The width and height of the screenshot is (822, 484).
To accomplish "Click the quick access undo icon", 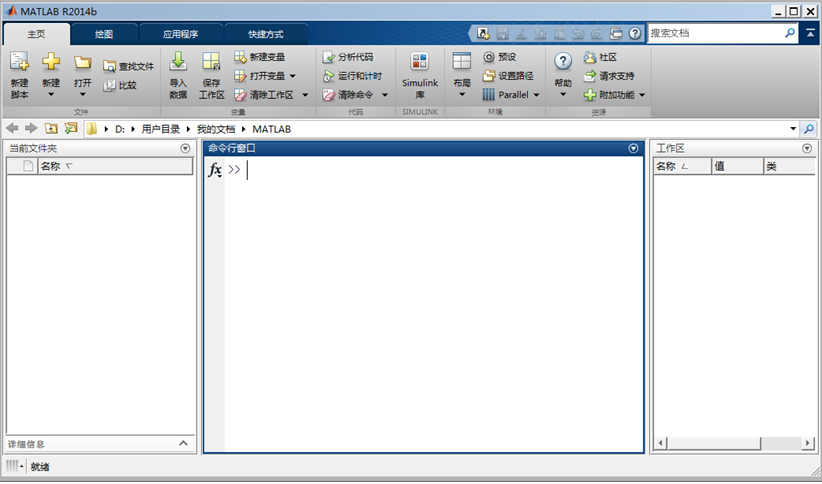I will click(x=578, y=34).
